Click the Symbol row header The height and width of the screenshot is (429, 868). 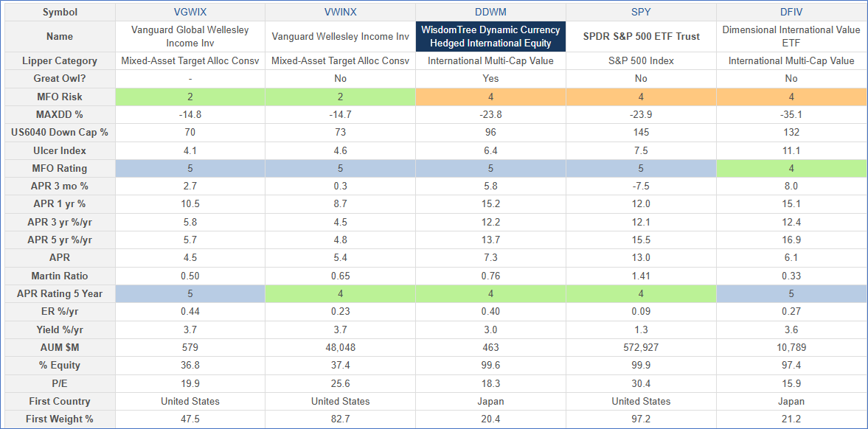click(x=60, y=13)
